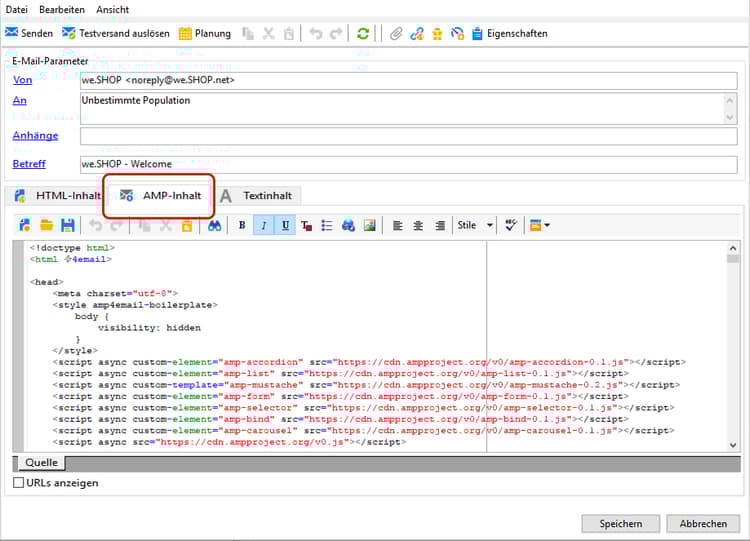Align text left
The image size is (750, 541).
point(397,225)
